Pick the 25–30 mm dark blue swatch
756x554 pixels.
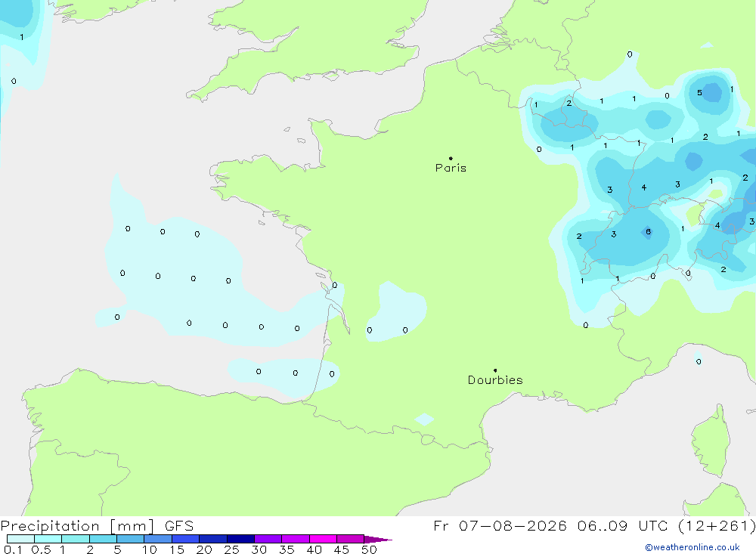(240, 539)
